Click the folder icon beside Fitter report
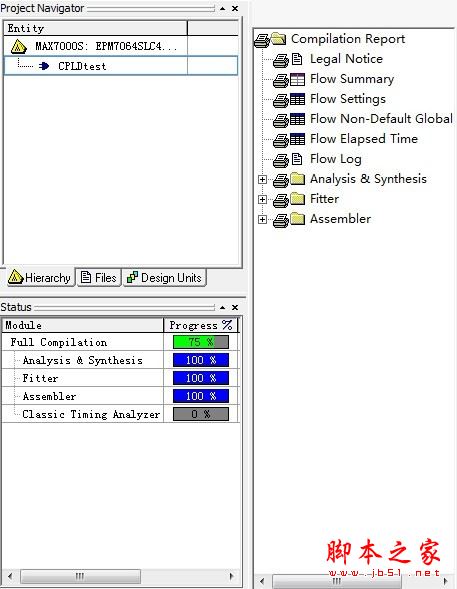This screenshot has height=589, width=457. tap(297, 199)
